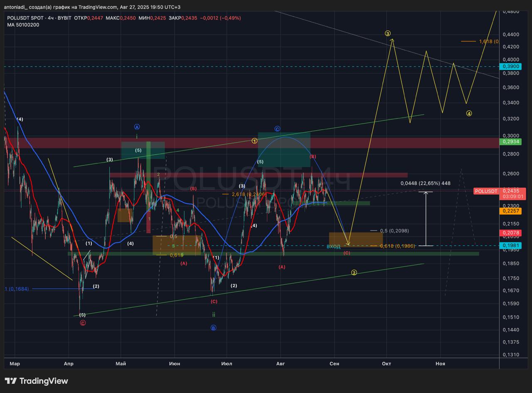
Task: Click the 0,2934 green price label
Action: pyautogui.click(x=511, y=142)
